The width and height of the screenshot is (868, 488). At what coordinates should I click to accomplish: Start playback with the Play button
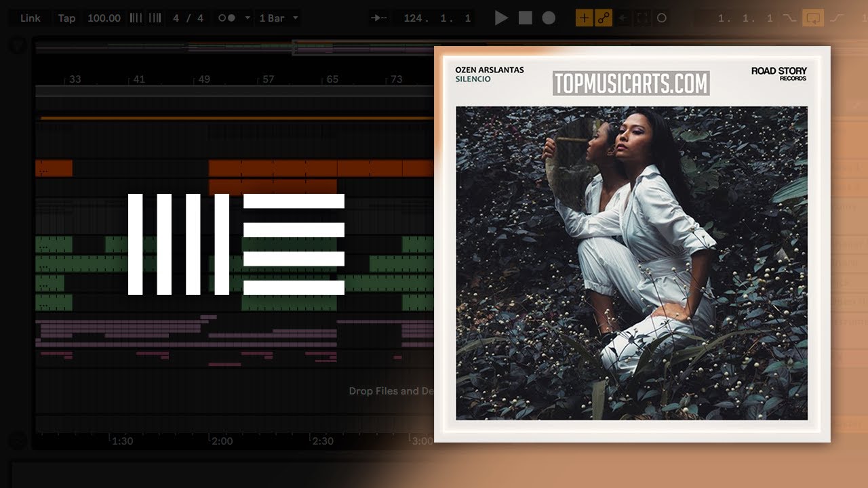501,18
